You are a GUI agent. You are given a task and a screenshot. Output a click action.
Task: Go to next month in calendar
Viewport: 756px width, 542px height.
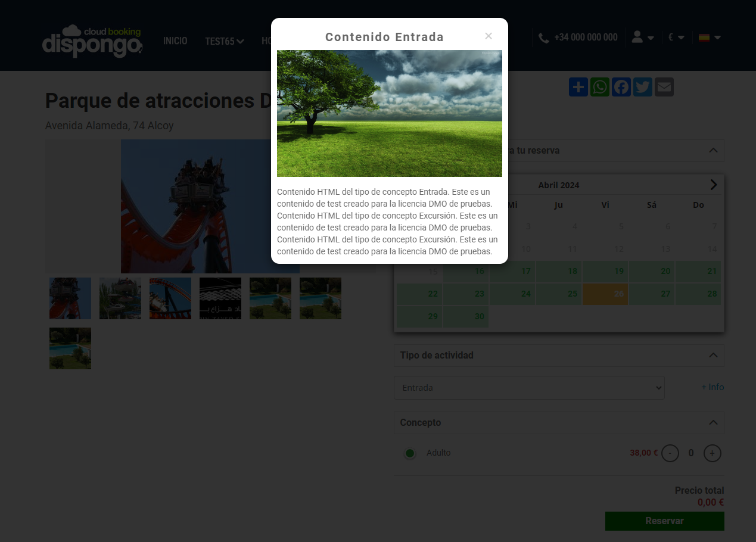coord(714,185)
